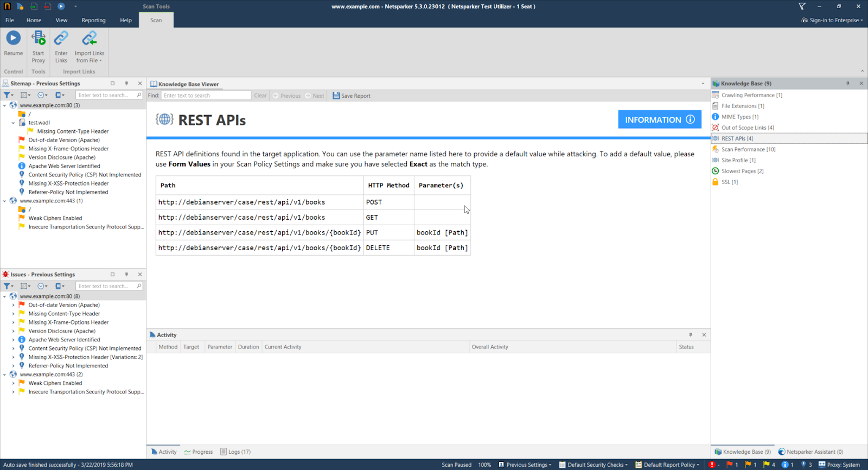Click the Start Proxy icon
The height and width of the screenshot is (470, 868).
38,39
